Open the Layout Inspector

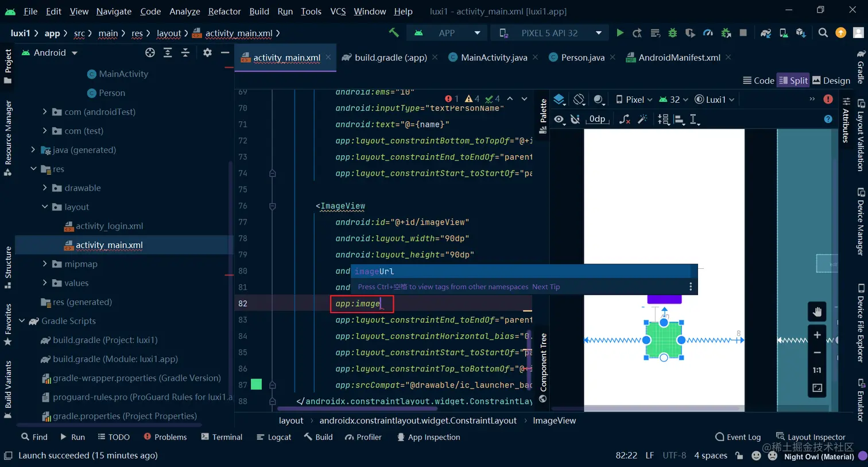(811, 437)
